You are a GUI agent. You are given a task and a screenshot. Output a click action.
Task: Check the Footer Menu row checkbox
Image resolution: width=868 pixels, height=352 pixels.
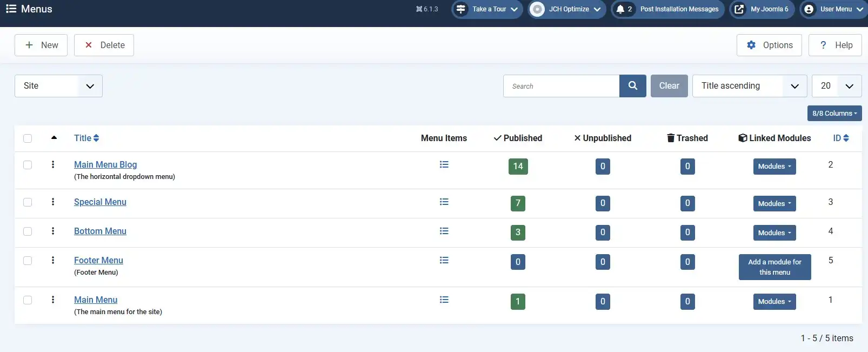[x=28, y=261]
